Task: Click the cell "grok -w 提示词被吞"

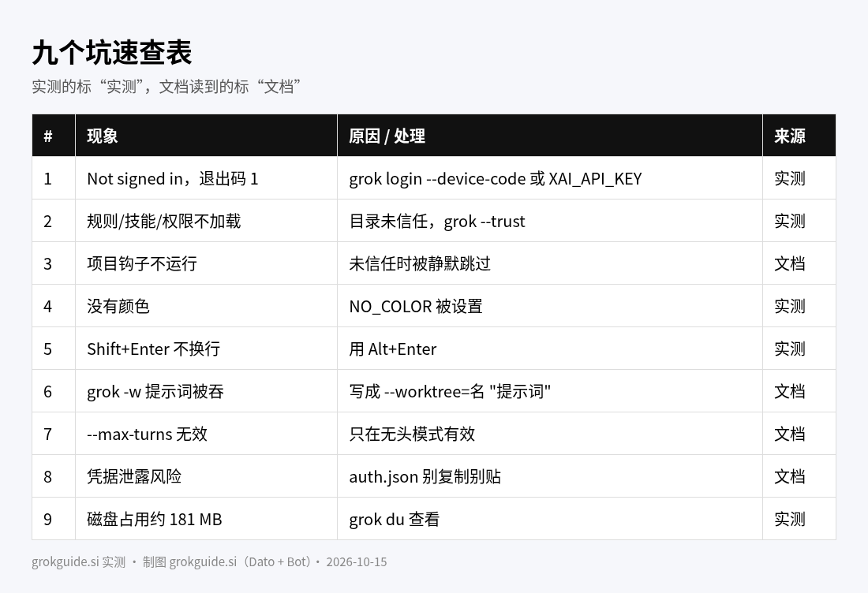Action: [x=206, y=391]
